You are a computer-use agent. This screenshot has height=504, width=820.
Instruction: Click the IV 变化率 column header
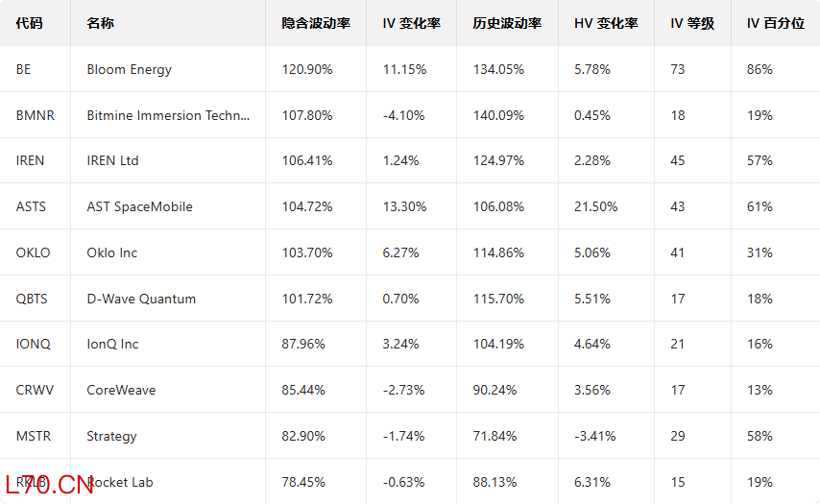412,24
